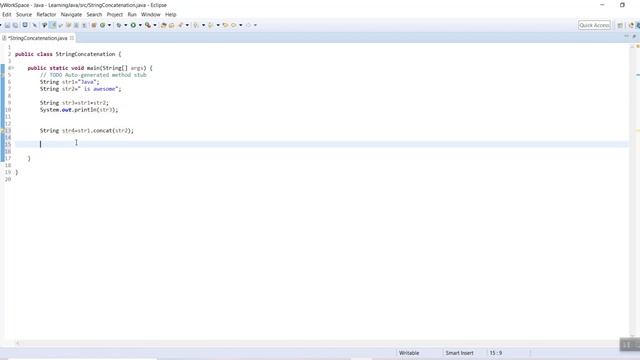
Task: Click the TODO Auto-generated method stub comment
Action: [93, 75]
